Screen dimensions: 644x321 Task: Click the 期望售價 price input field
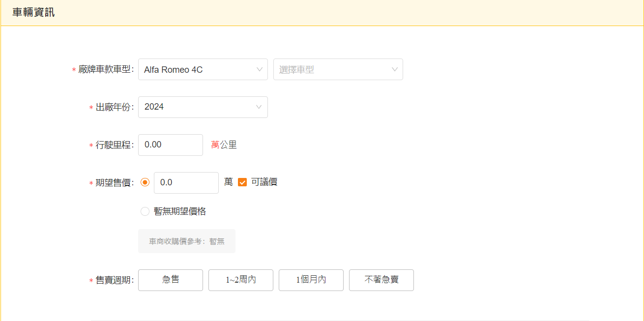[186, 182]
